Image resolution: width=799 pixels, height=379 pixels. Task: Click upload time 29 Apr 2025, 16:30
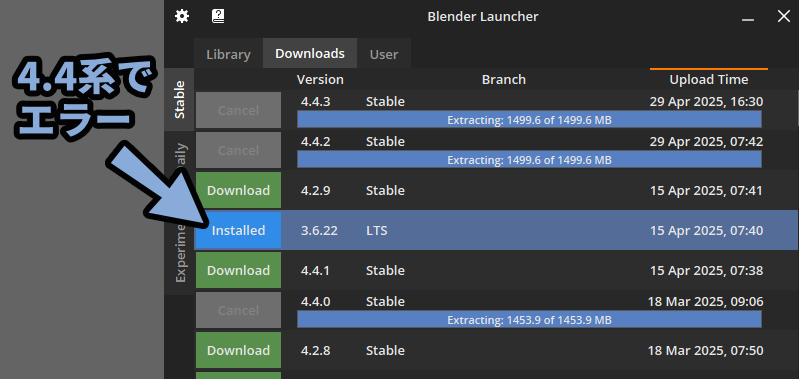(706, 102)
